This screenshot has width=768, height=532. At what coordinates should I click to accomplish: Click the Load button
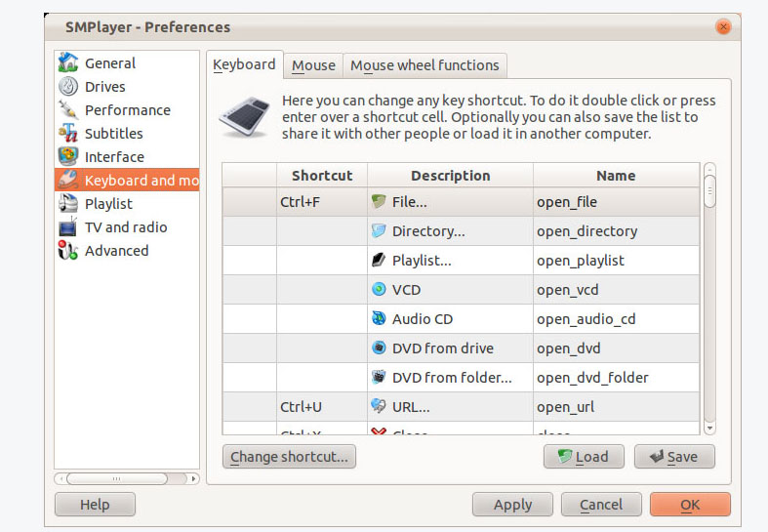pyautogui.click(x=584, y=457)
